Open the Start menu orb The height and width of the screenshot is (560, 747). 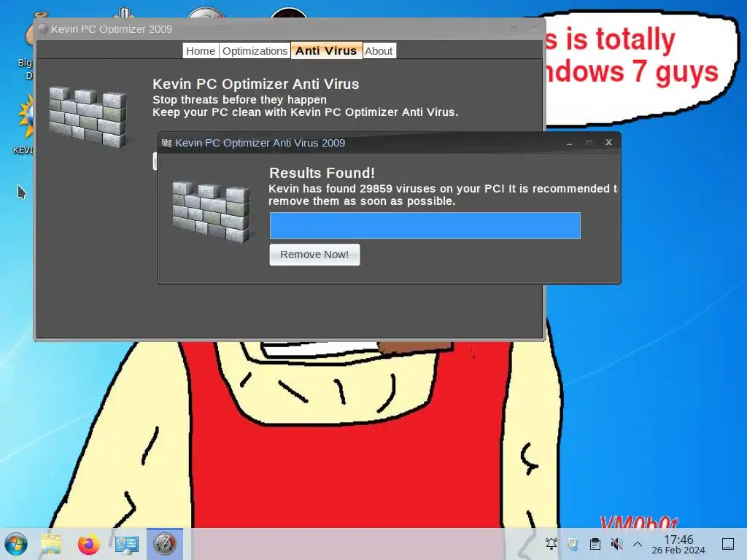tap(16, 544)
